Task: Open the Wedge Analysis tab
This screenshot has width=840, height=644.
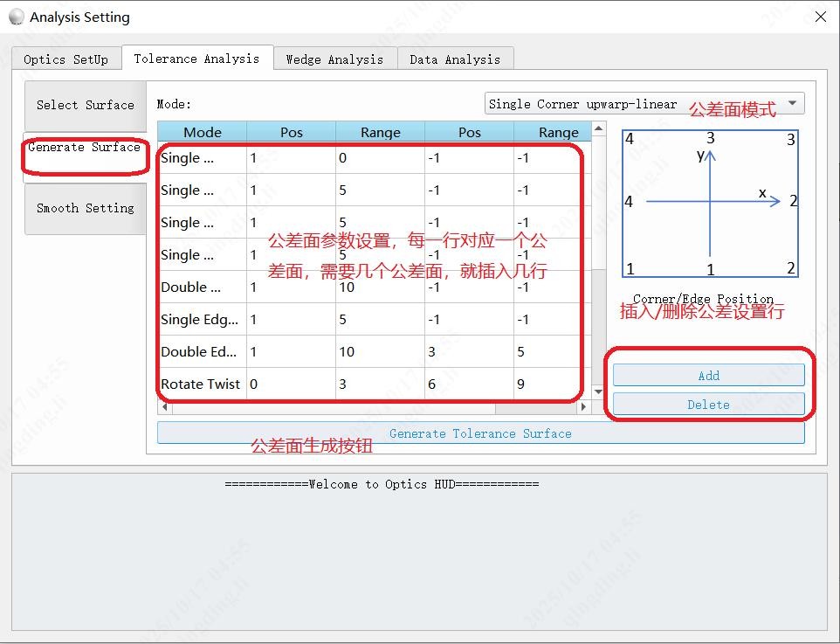Action: (x=334, y=59)
